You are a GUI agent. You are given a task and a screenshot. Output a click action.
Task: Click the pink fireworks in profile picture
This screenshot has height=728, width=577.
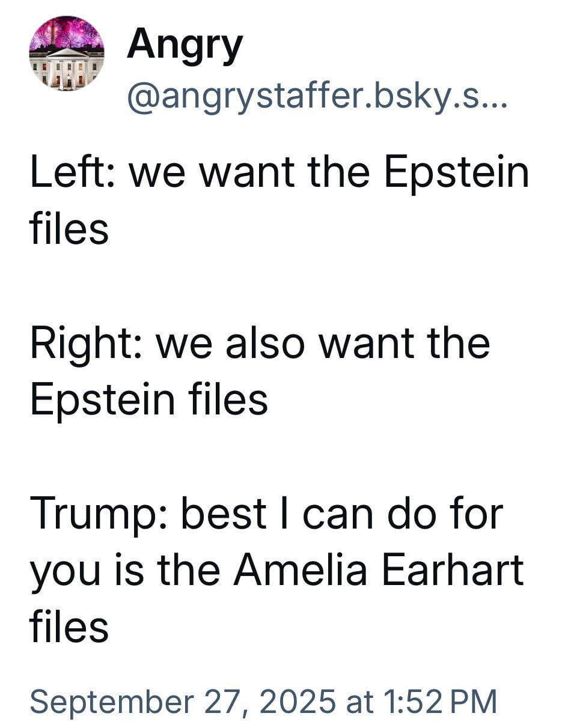point(66,34)
